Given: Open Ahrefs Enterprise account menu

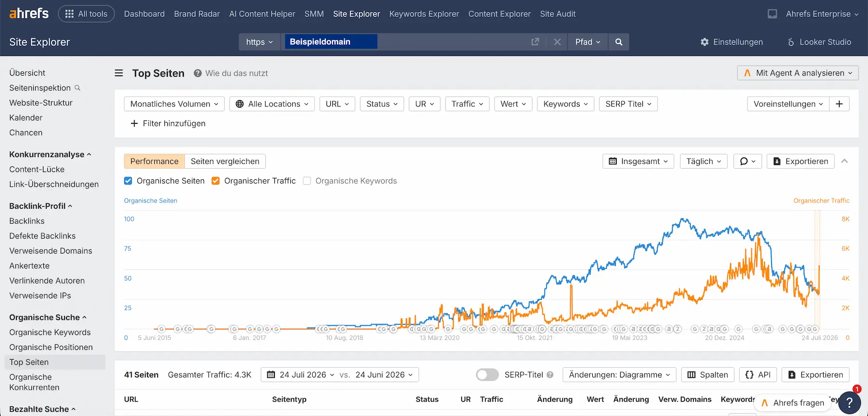Looking at the screenshot, I should pyautogui.click(x=822, y=14).
